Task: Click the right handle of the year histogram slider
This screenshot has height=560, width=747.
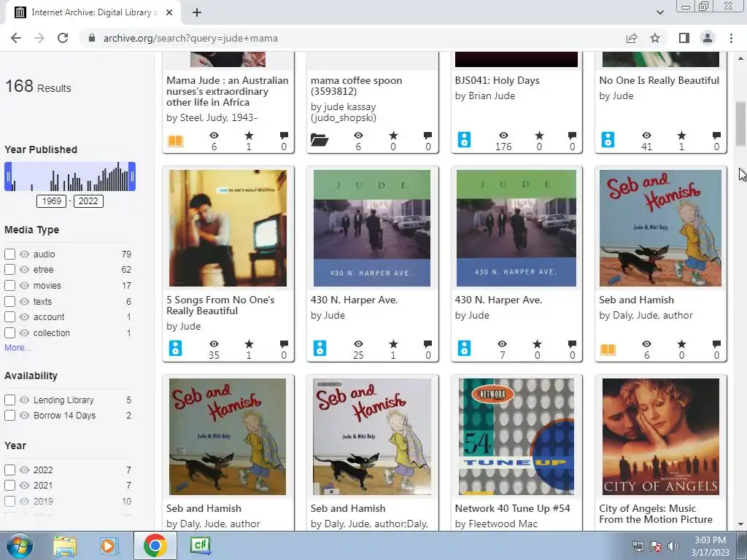Action: click(133, 176)
